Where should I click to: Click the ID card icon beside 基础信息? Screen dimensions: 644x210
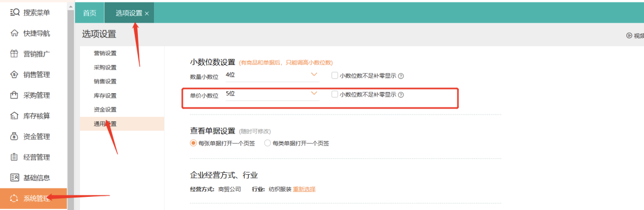[15, 178]
